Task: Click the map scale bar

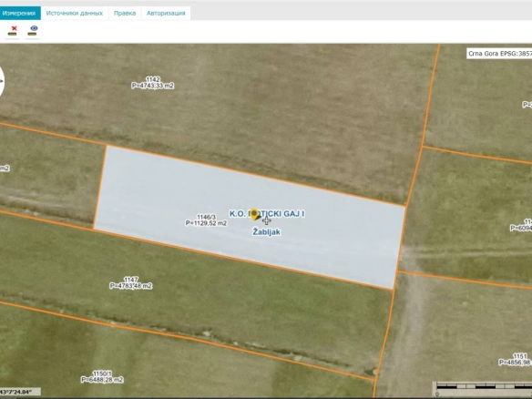Action: 484,389
